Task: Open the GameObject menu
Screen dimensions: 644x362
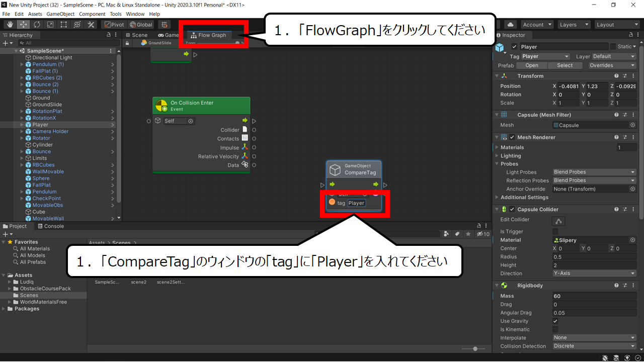Action: point(60,14)
